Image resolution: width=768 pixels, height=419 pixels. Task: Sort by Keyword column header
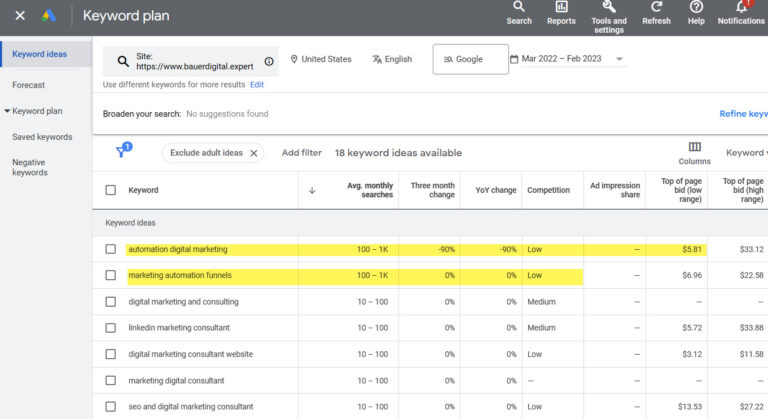tap(143, 190)
